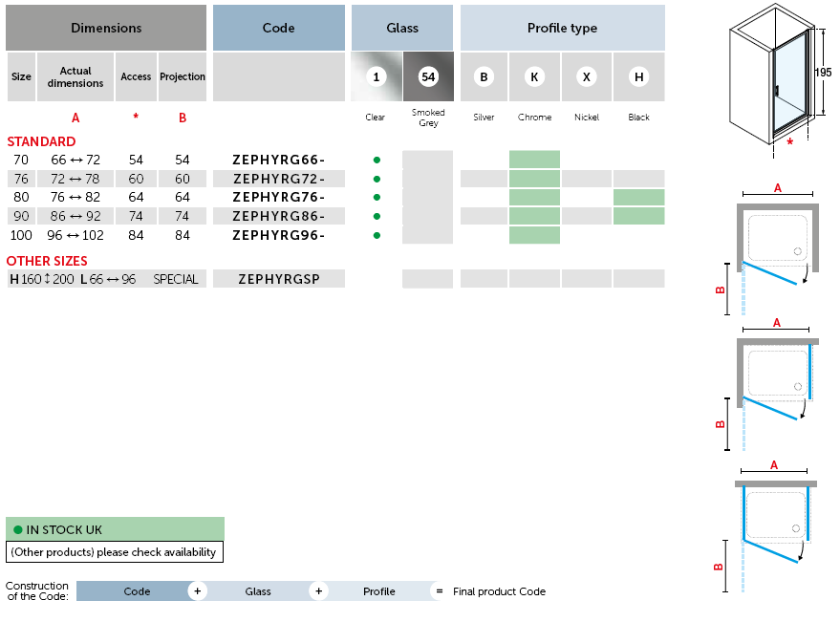Click the Glass segment in code construction bar
This screenshot has width=840, height=622.
coord(258,591)
